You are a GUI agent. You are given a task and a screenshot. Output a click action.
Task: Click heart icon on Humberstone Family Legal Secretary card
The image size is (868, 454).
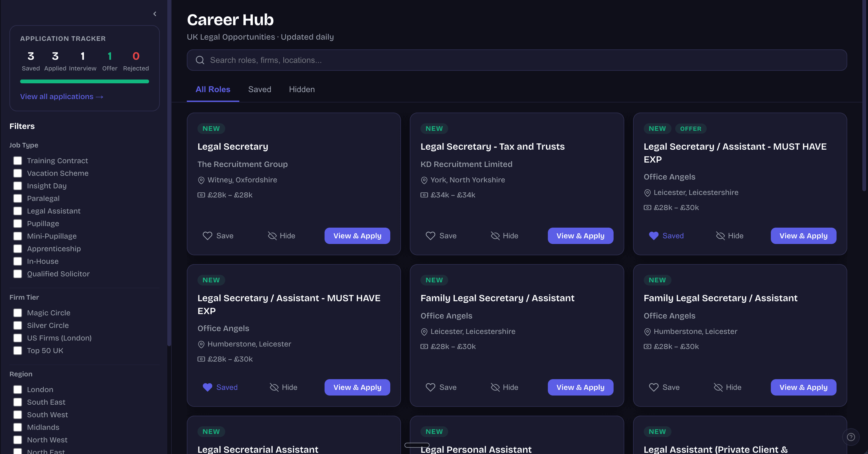(654, 387)
